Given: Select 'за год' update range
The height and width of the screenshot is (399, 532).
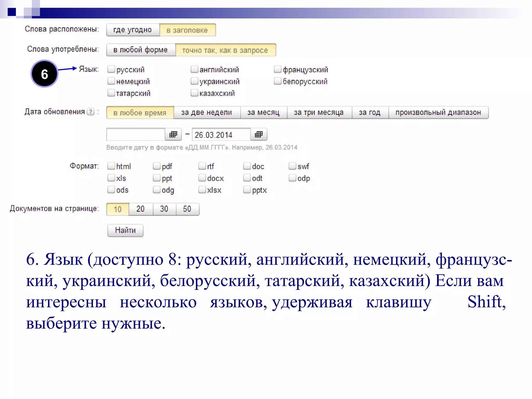Looking at the screenshot, I should point(370,112).
